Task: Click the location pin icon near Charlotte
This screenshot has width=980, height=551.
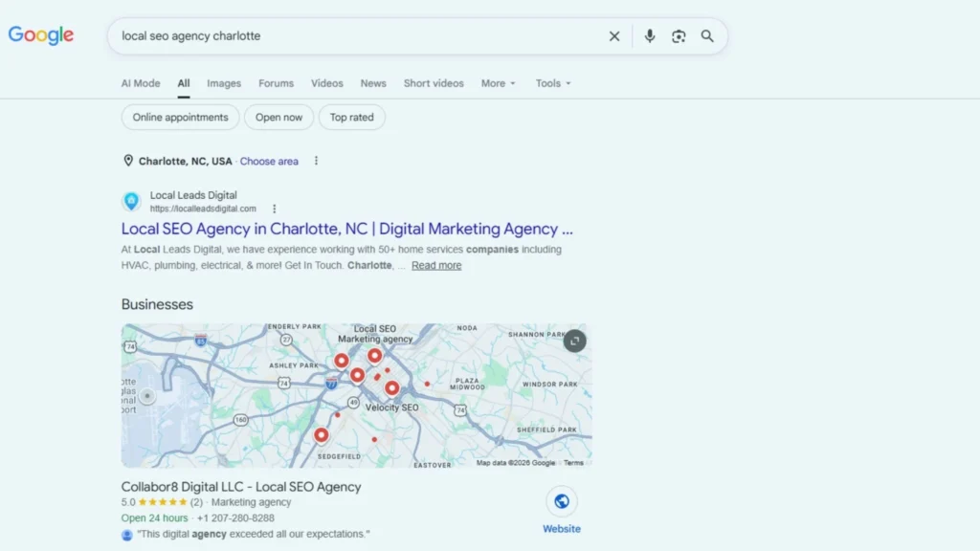Action: [x=128, y=161]
